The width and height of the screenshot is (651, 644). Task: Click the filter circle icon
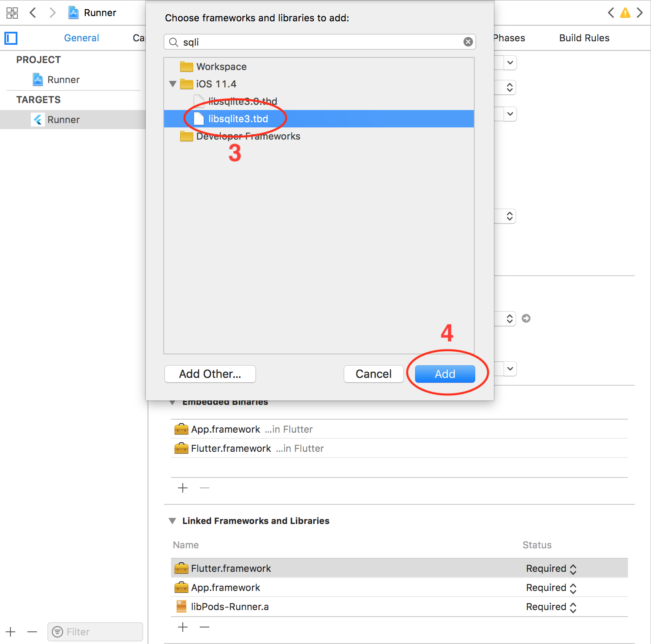57,632
